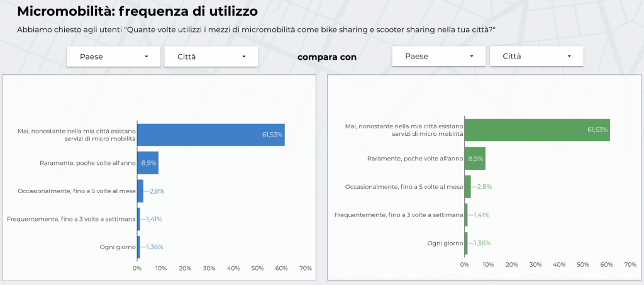The width and height of the screenshot is (644, 285).
Task: Click the arrow icon on right Paese selector
Action: pyautogui.click(x=472, y=57)
